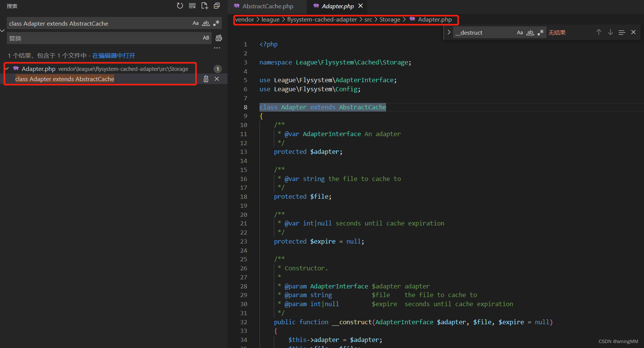Screen dimensions: 644x348
Task: Toggle find in selection icon
Action: click(x=622, y=32)
